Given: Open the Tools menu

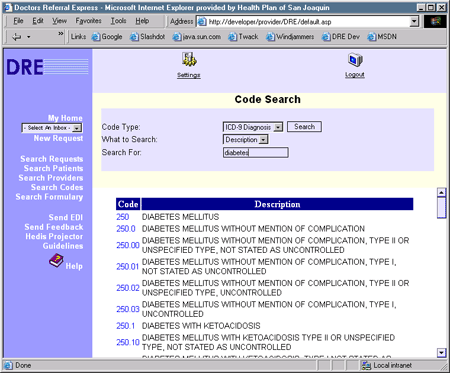Looking at the screenshot, I should pyautogui.click(x=118, y=21).
